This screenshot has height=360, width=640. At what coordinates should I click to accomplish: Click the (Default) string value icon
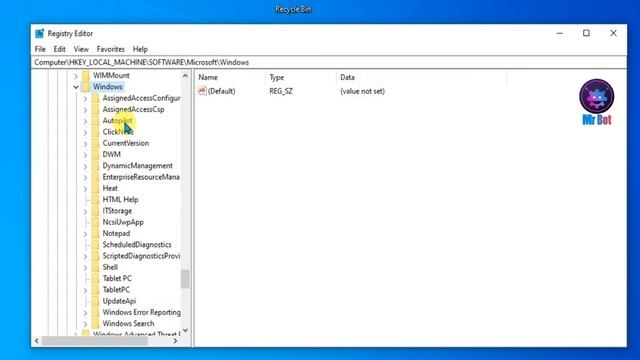202,91
